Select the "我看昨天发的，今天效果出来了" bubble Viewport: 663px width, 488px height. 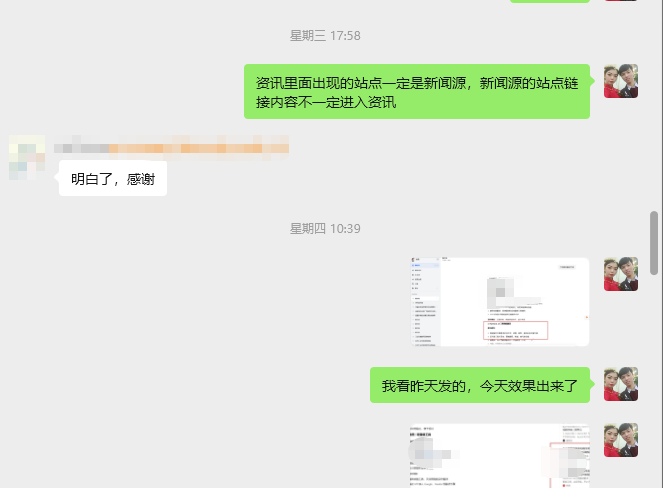480,385
